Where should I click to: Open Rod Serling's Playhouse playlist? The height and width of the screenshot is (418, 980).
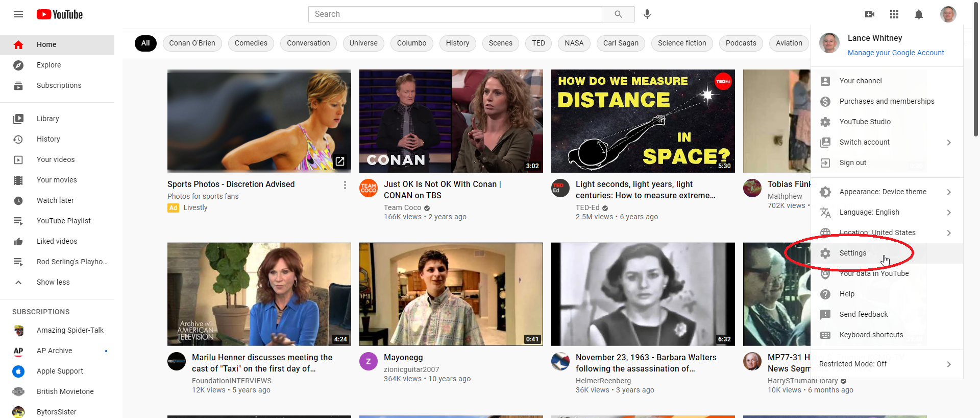[x=57, y=262]
